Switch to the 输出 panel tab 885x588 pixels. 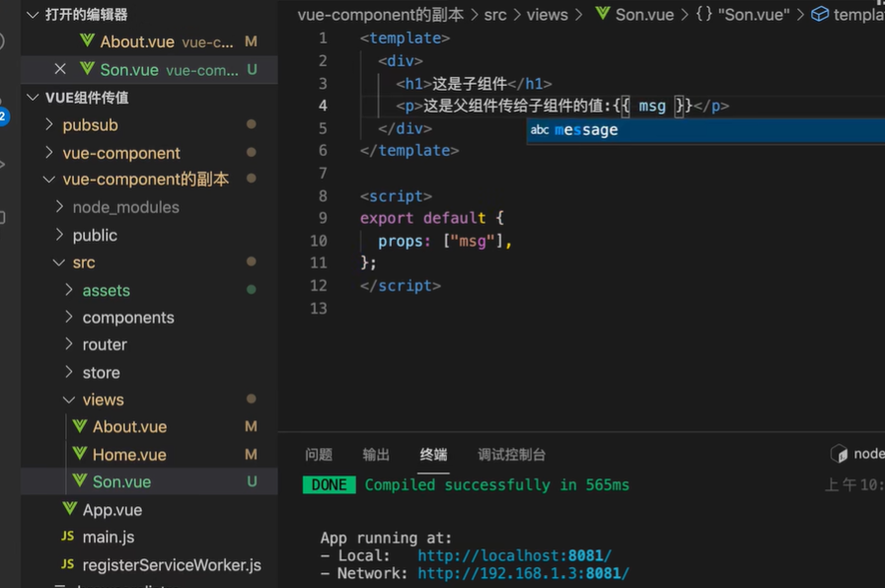pyautogui.click(x=377, y=454)
